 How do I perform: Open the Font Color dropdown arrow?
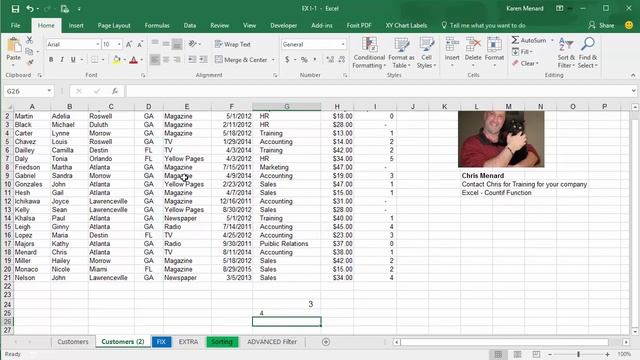pos(142,60)
